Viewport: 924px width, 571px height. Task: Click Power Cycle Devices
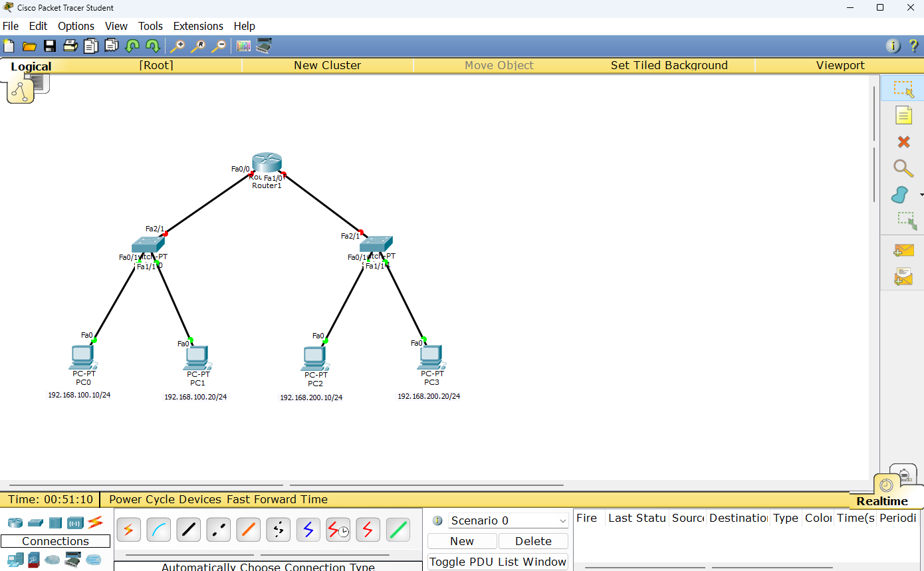[x=165, y=499]
